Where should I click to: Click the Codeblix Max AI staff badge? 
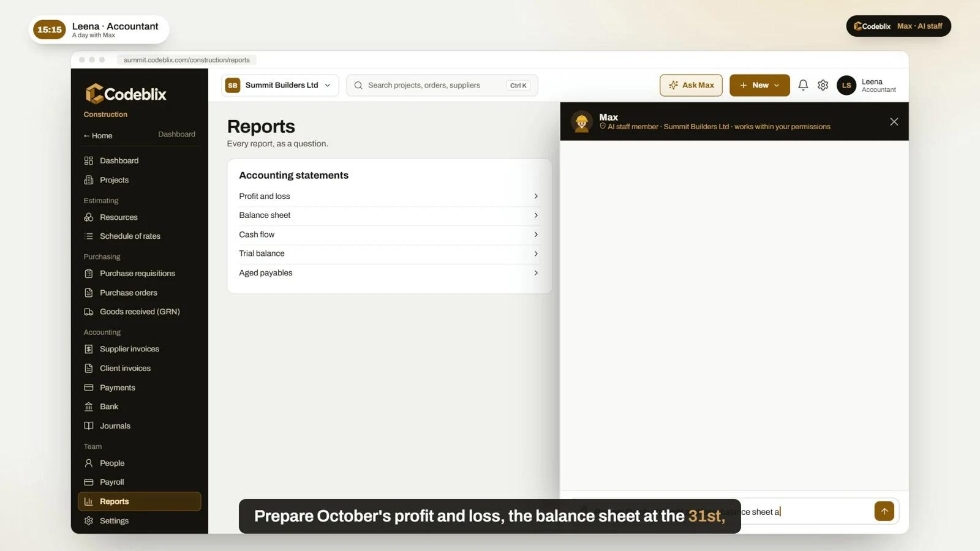pos(899,26)
